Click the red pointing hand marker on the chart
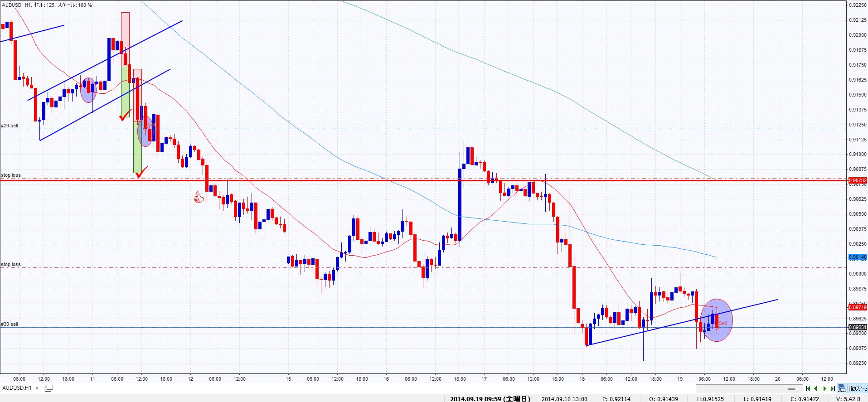Image resolution: width=868 pixels, height=402 pixels. (x=198, y=198)
